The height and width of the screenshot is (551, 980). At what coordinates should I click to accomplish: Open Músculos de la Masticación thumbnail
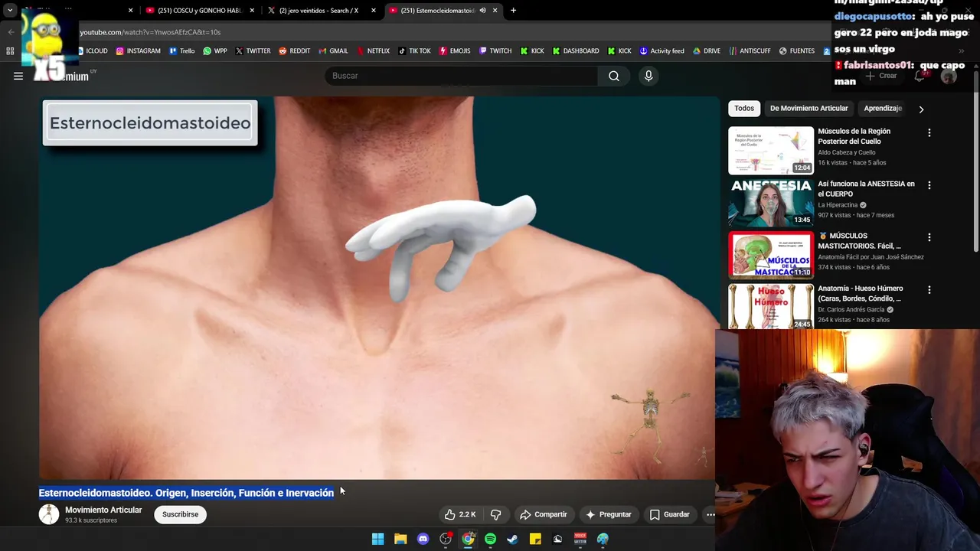coord(771,255)
